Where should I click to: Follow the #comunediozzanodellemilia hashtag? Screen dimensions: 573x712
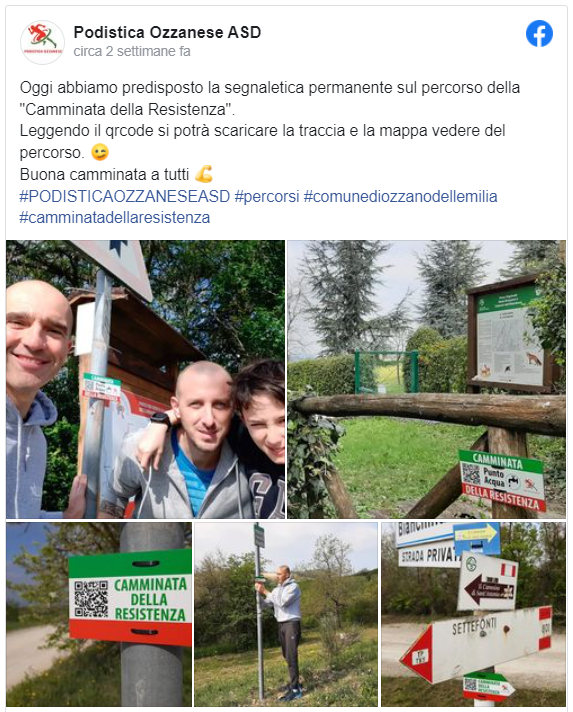click(400, 196)
